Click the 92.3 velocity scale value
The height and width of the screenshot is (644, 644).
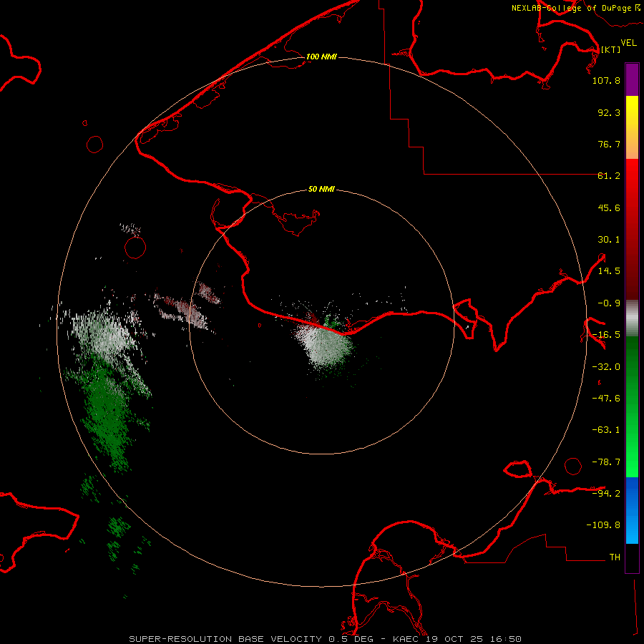coord(609,112)
